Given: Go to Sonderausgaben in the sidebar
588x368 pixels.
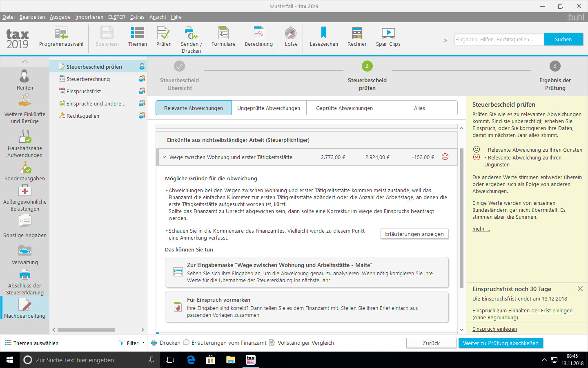Looking at the screenshot, I should 25,171.
